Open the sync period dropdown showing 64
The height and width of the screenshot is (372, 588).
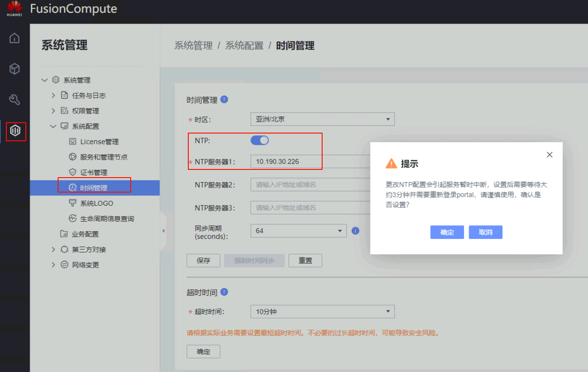click(298, 231)
